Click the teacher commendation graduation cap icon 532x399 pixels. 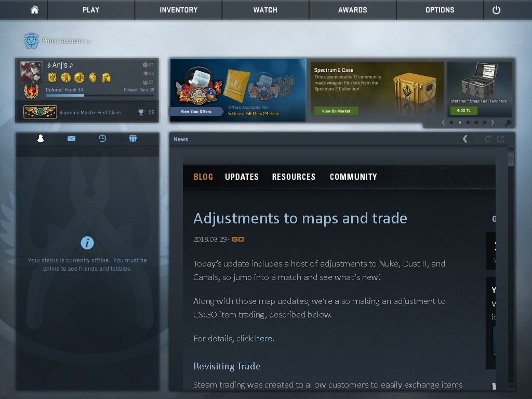pyautogui.click(x=145, y=74)
